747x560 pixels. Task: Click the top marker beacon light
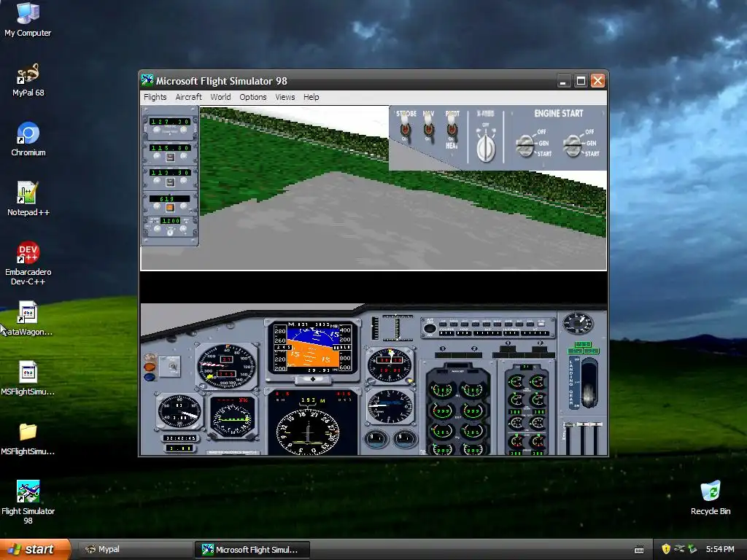coord(150,357)
